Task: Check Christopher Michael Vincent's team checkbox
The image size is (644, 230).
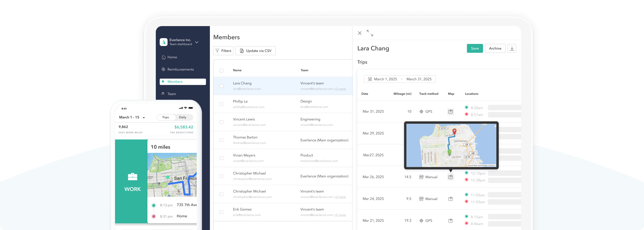Action: 221,194
